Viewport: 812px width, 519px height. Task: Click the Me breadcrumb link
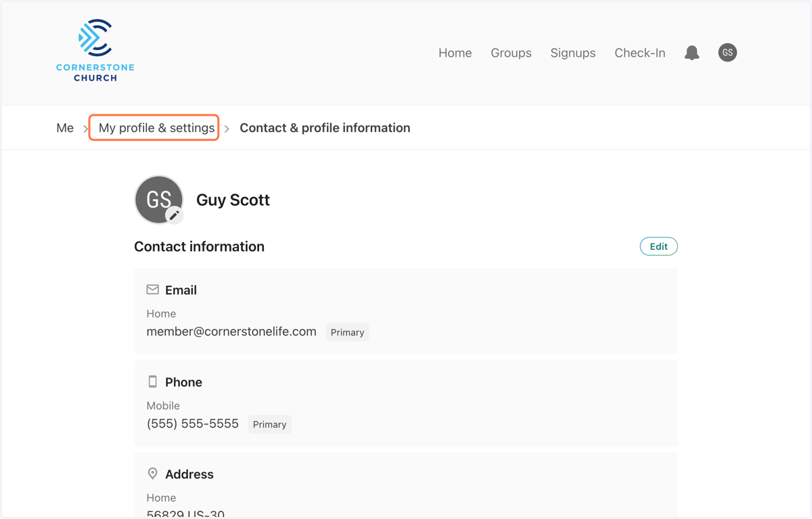tap(65, 128)
